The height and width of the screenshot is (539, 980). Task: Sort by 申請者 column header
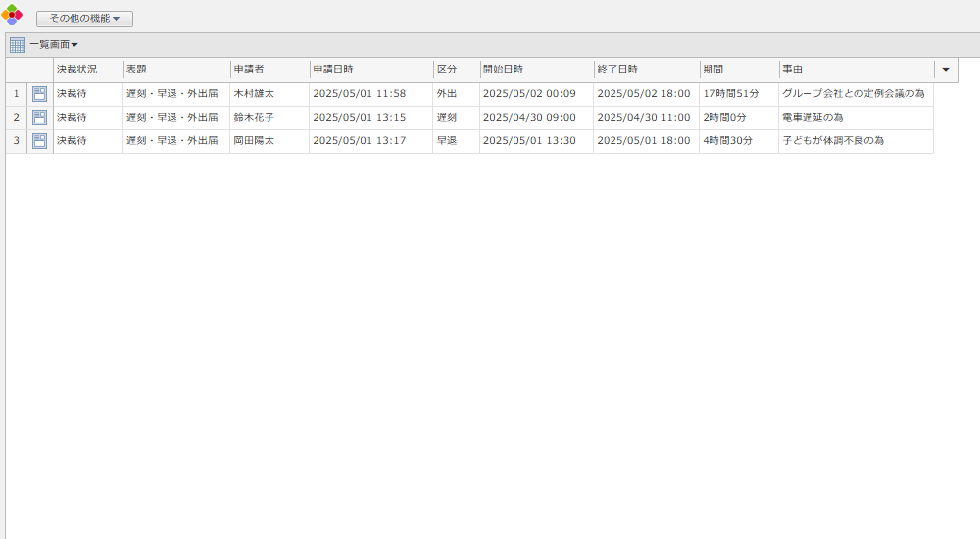coord(249,70)
